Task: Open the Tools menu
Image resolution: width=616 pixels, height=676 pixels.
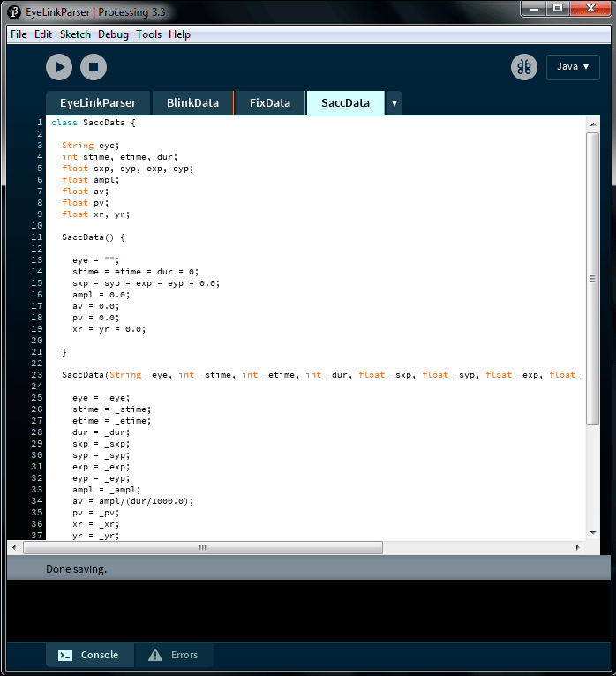Action: click(148, 34)
